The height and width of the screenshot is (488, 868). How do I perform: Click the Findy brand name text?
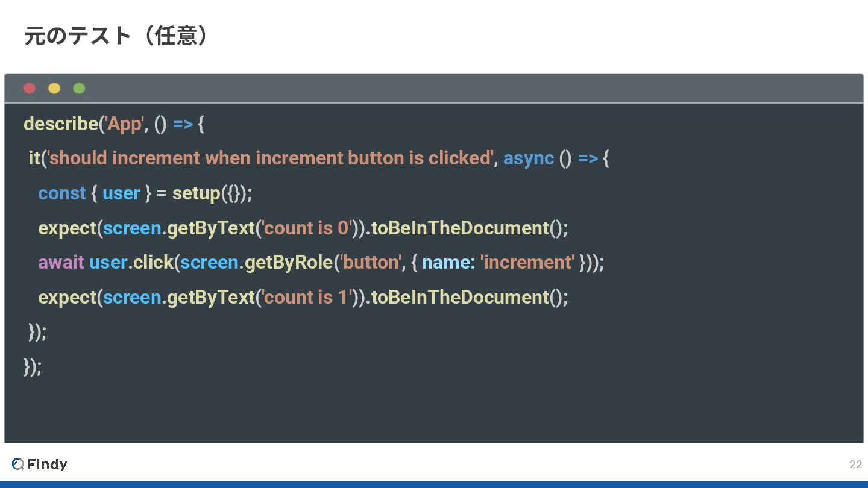click(x=47, y=464)
